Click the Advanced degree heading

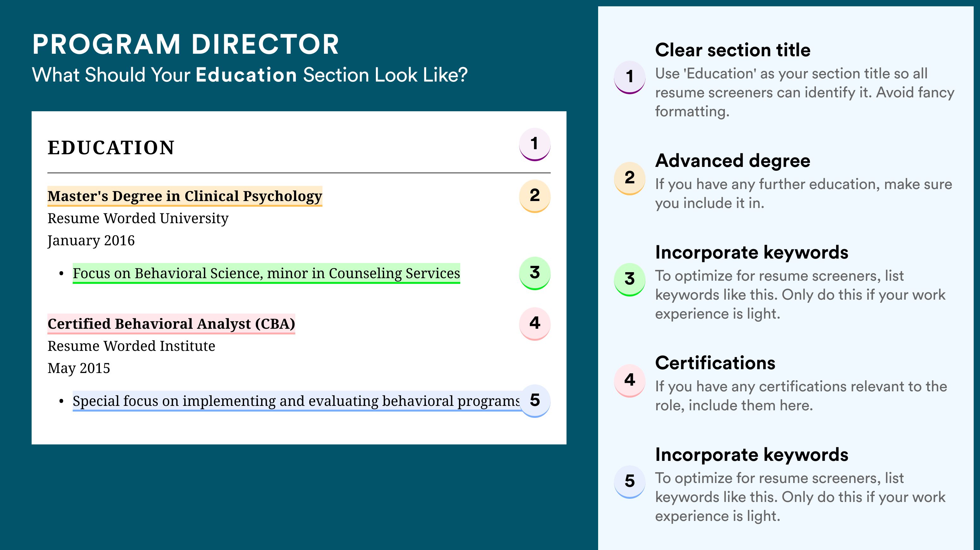[733, 161]
